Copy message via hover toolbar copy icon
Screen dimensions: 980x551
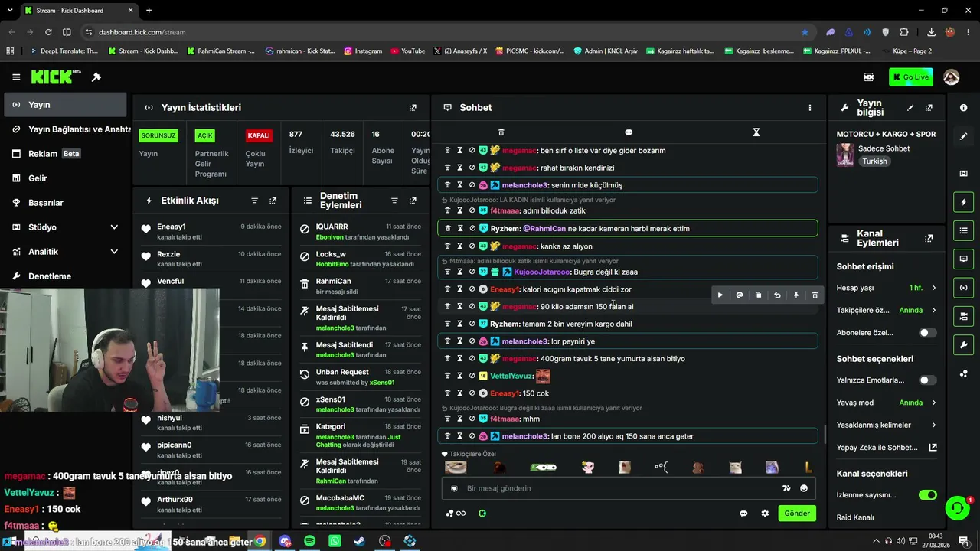758,295
